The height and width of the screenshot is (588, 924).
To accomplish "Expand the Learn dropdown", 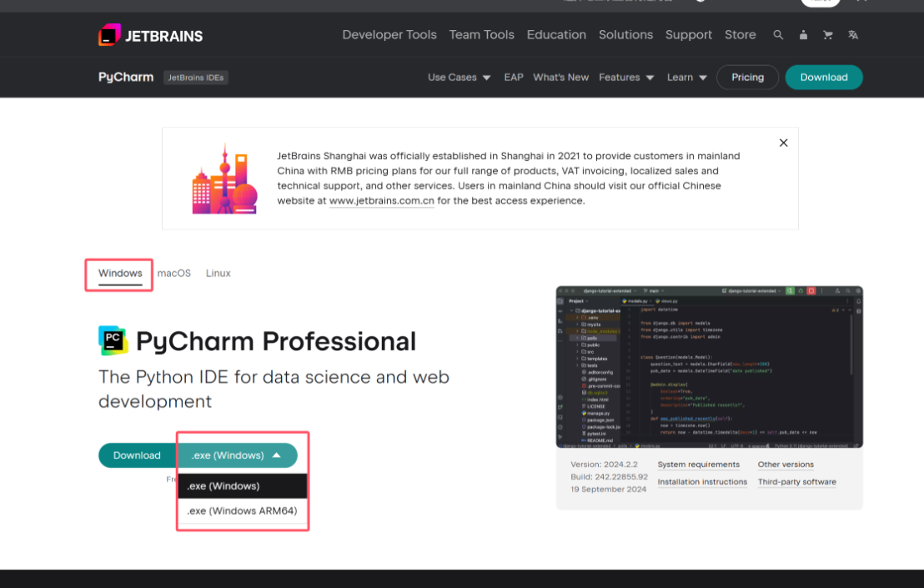I will point(686,78).
